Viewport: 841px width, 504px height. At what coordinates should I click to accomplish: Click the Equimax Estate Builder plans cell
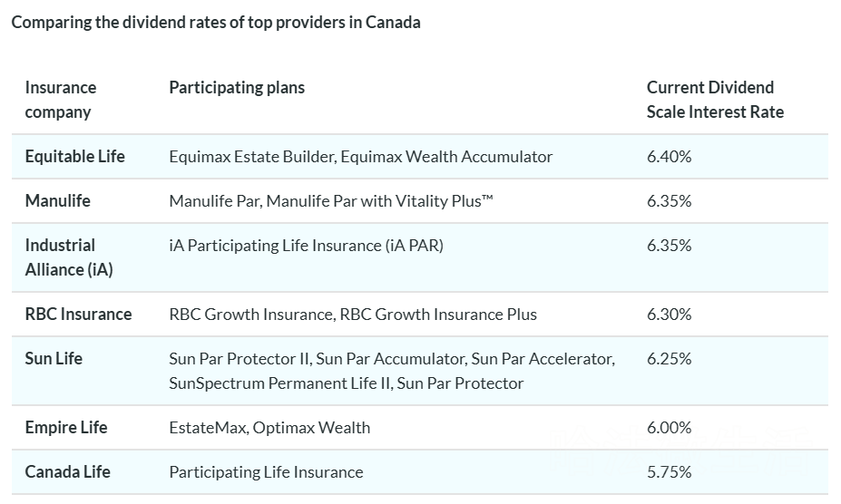[x=360, y=157]
